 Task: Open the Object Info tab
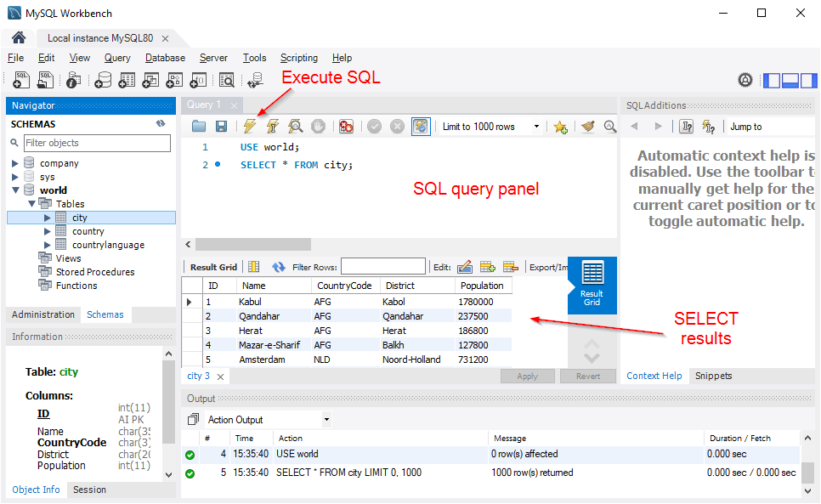coord(37,490)
